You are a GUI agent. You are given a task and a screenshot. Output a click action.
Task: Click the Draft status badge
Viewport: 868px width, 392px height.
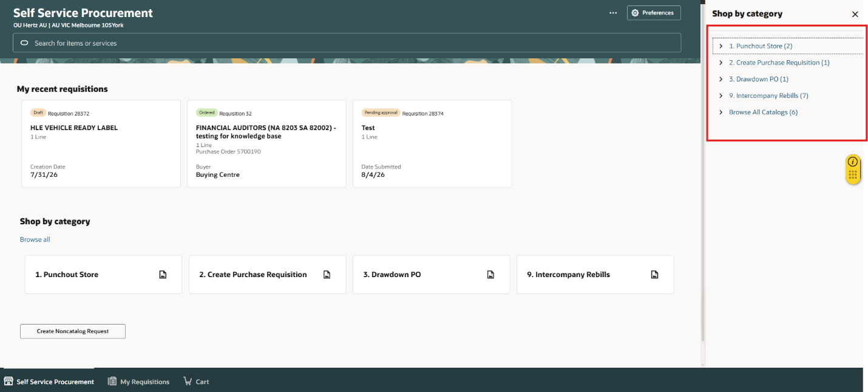pyautogui.click(x=38, y=112)
